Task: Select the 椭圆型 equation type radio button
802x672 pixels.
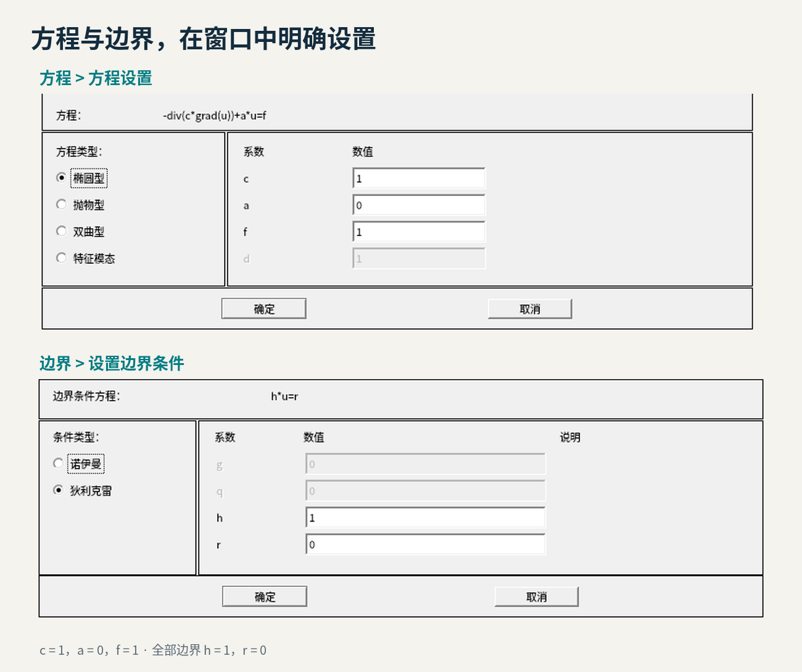Action: coord(61,178)
